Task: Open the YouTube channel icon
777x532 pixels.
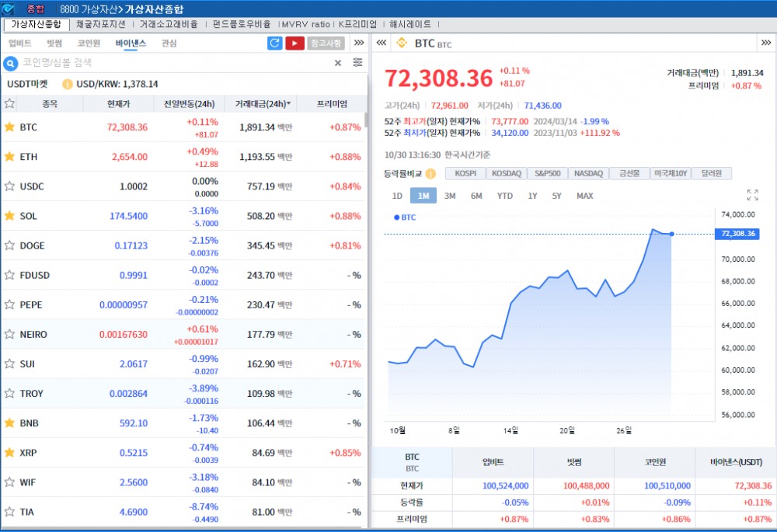Action: [x=294, y=43]
